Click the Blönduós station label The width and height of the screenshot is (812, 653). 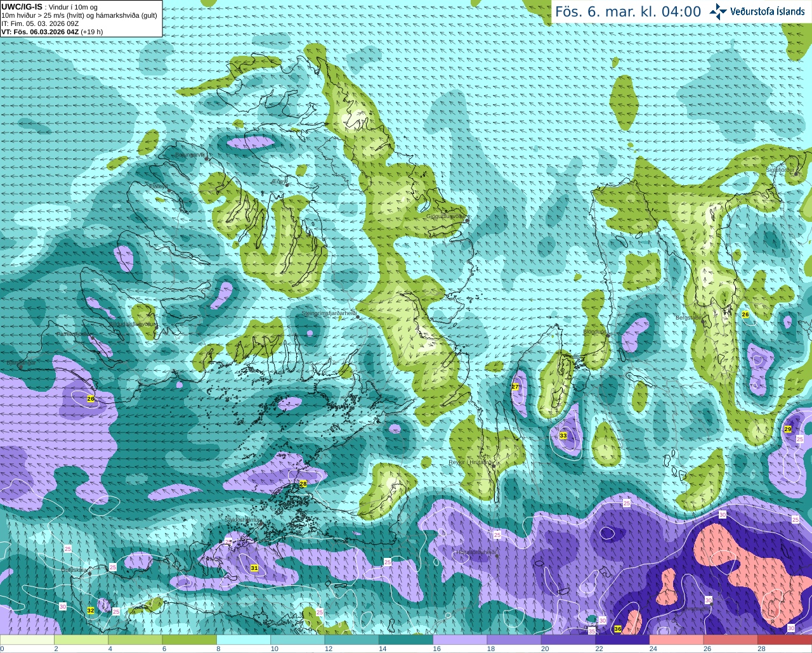[594, 332]
